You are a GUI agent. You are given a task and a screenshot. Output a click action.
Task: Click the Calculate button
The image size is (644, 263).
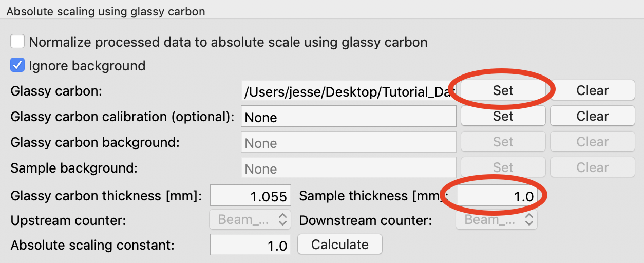click(x=339, y=245)
